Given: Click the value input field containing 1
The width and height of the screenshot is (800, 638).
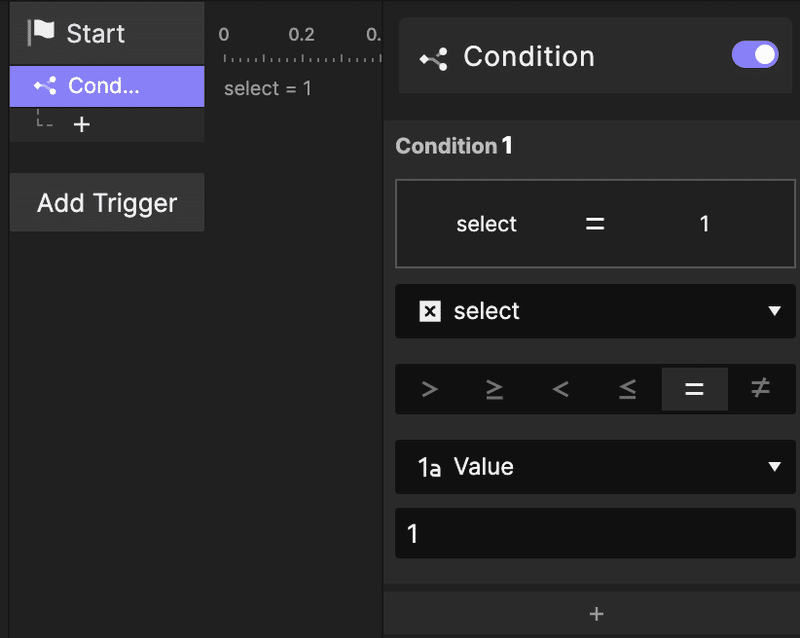Looking at the screenshot, I should pos(596,534).
